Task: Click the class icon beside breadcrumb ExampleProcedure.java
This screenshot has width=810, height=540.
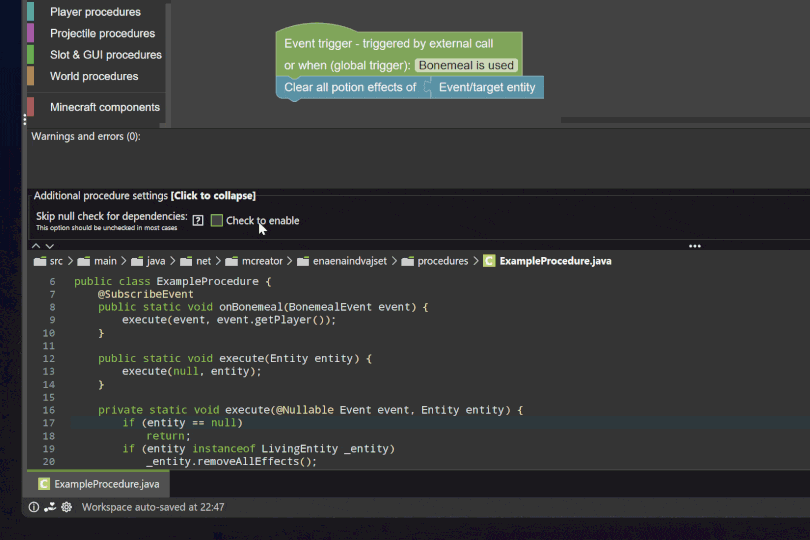Action: (489, 261)
